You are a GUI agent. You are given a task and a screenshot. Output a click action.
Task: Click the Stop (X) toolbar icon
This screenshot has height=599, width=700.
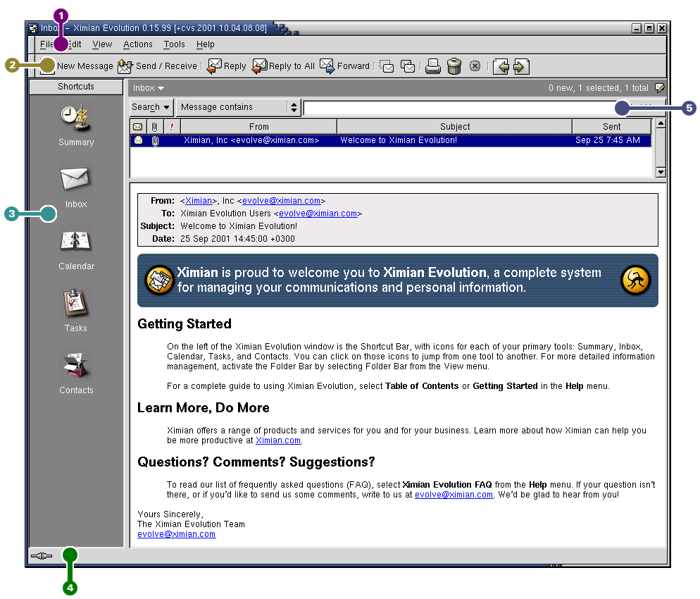(475, 66)
